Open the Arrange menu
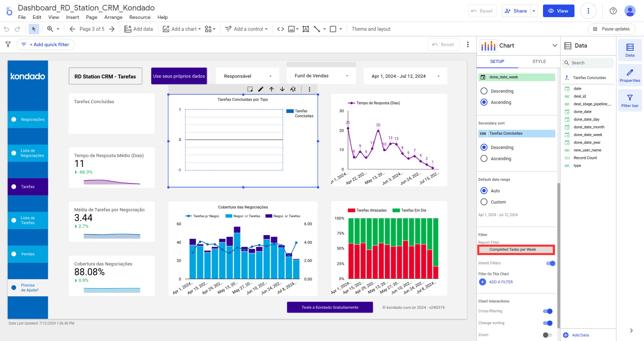Screen dimensions: 644x341 click(x=113, y=17)
